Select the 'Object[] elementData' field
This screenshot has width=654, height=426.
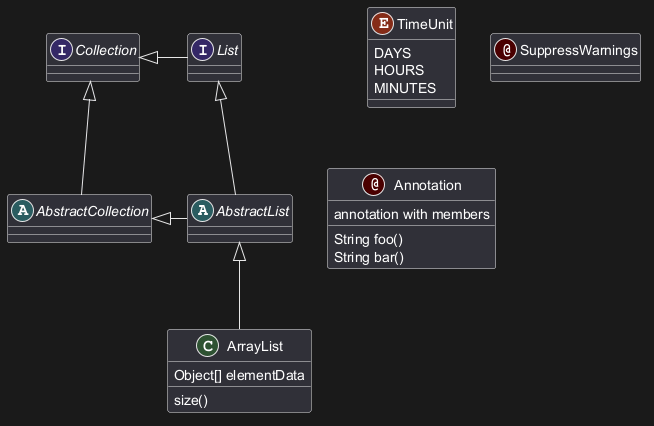239,375
